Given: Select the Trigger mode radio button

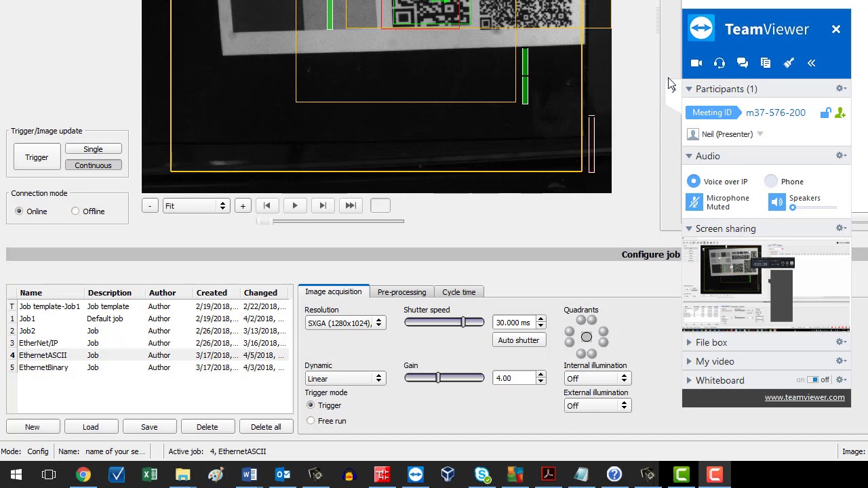Looking at the screenshot, I should pyautogui.click(x=311, y=405).
